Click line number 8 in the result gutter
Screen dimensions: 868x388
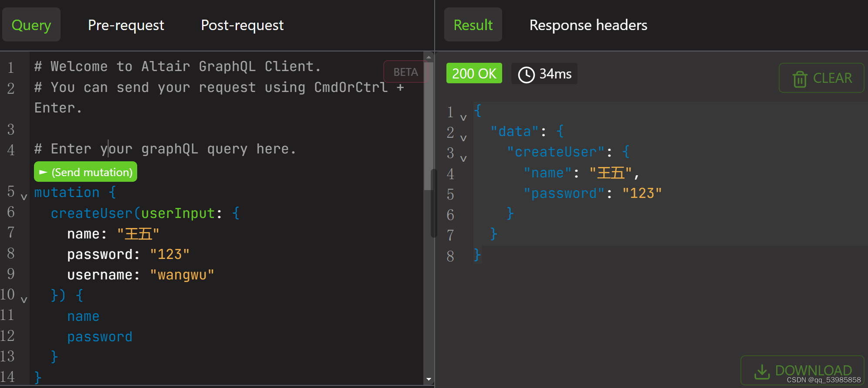(x=450, y=256)
